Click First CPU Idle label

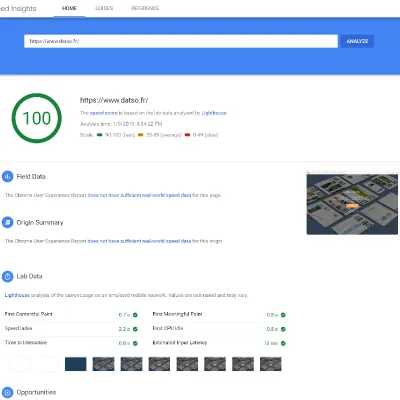168,328
